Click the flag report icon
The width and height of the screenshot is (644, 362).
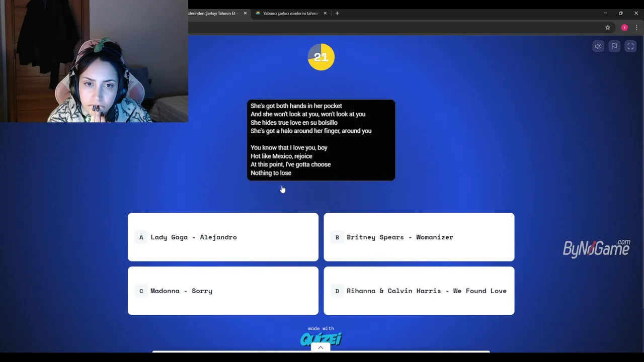(614, 46)
